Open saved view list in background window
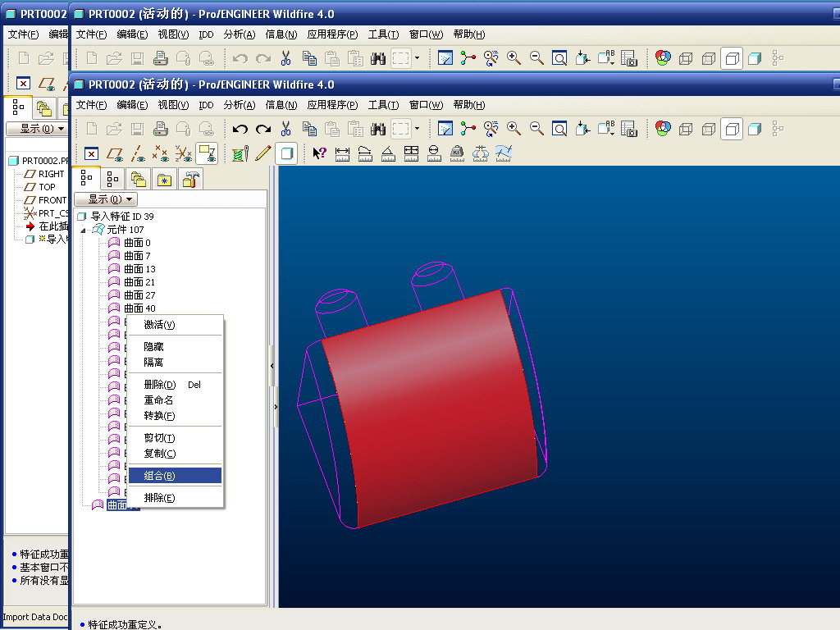This screenshot has width=840, height=630. (606, 58)
